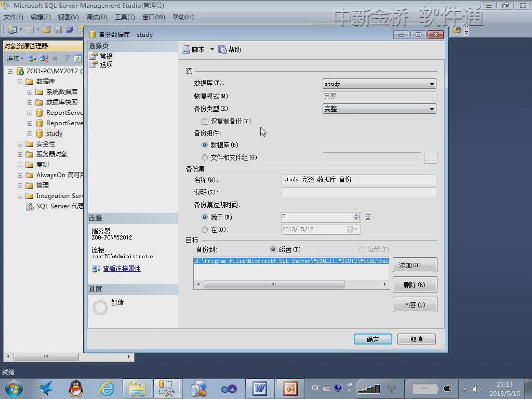Screen dimensions: 532x399
Task: Open the 工具(T) menu
Action: (x=125, y=17)
